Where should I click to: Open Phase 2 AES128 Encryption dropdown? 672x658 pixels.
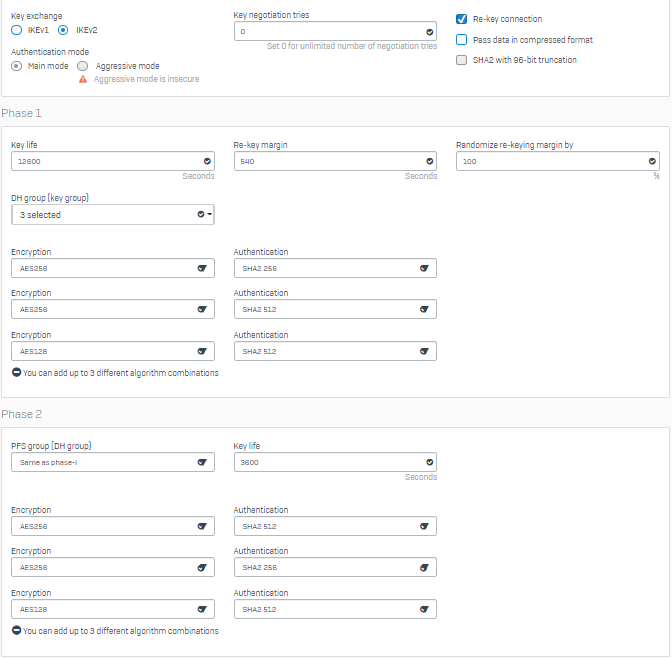(113, 609)
